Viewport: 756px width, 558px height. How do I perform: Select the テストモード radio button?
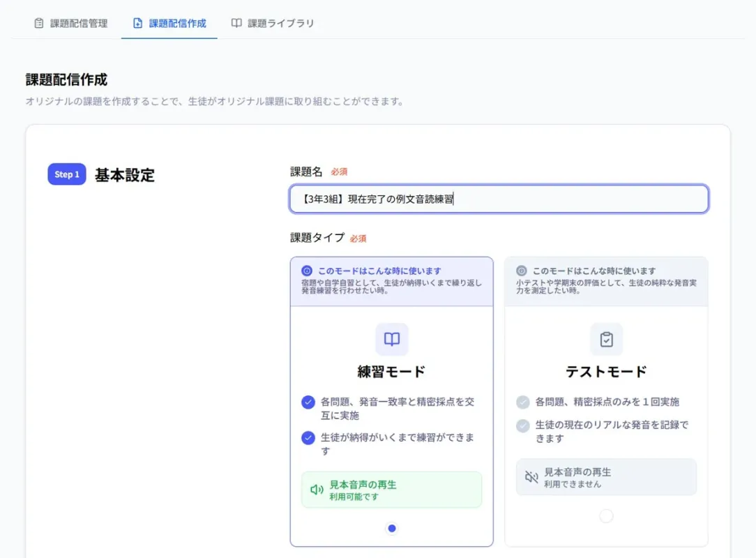606,516
